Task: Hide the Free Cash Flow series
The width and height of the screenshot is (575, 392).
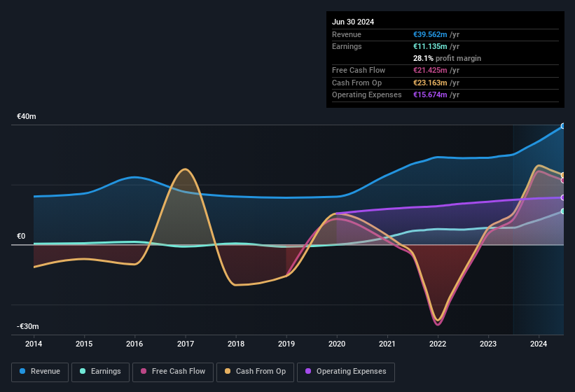Action: click(172, 372)
